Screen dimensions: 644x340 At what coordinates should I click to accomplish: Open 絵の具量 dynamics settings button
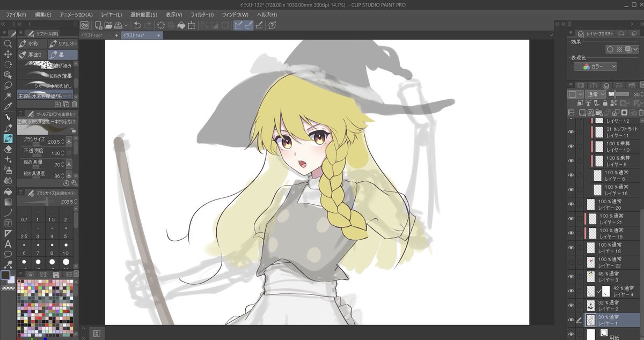69,164
